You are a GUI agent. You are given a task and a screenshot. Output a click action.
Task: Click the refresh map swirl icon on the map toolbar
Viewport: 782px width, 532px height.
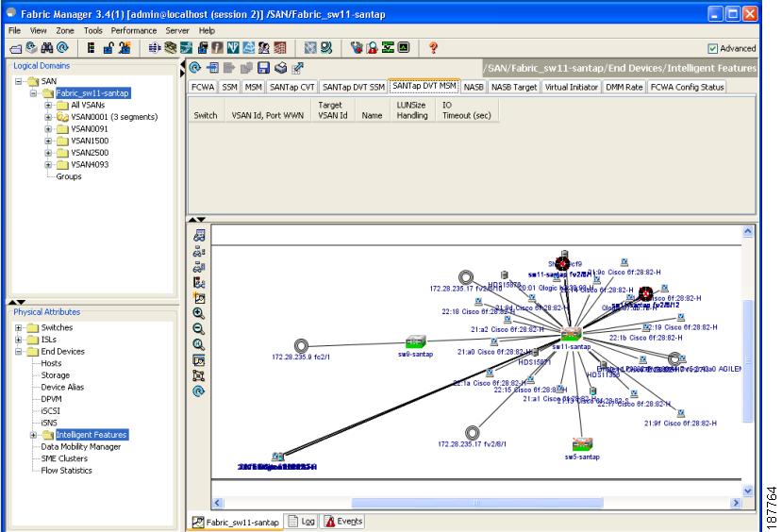click(198, 391)
